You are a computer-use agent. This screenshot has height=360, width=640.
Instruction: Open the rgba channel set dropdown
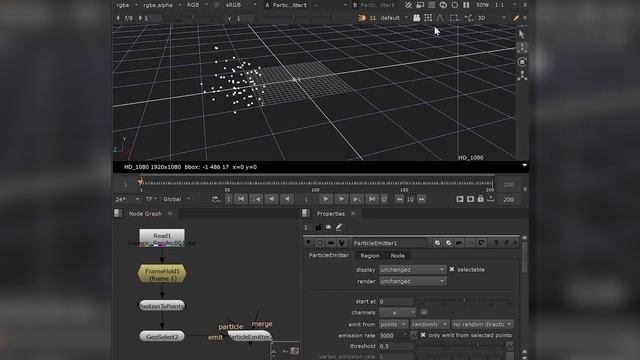coord(127,5)
